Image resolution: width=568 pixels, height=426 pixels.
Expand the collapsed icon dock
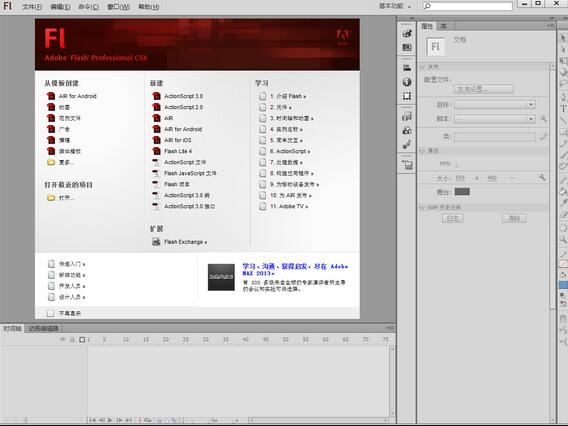point(412,18)
